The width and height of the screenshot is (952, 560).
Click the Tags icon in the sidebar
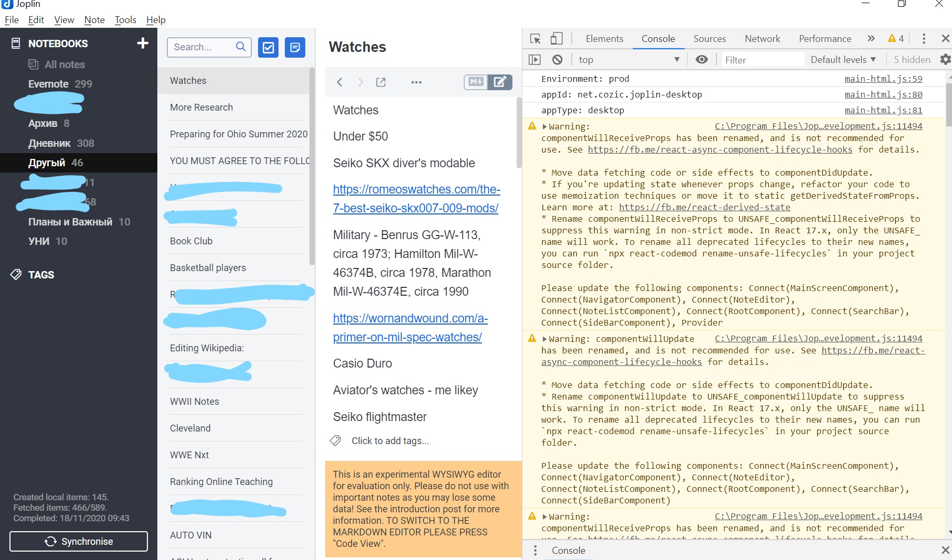pos(15,274)
